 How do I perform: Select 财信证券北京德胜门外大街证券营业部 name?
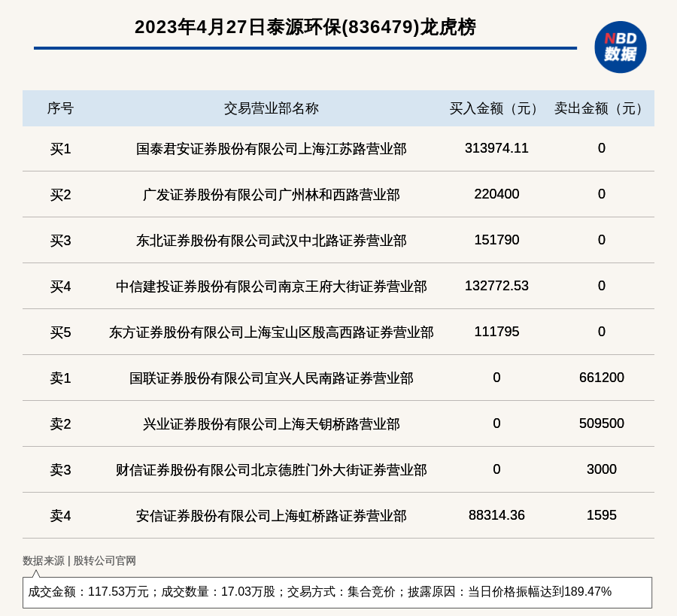[x=271, y=469]
